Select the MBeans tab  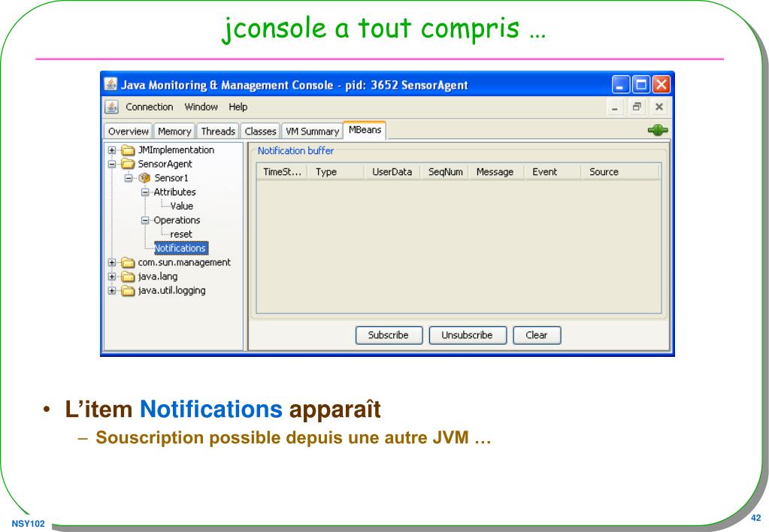coord(365,130)
